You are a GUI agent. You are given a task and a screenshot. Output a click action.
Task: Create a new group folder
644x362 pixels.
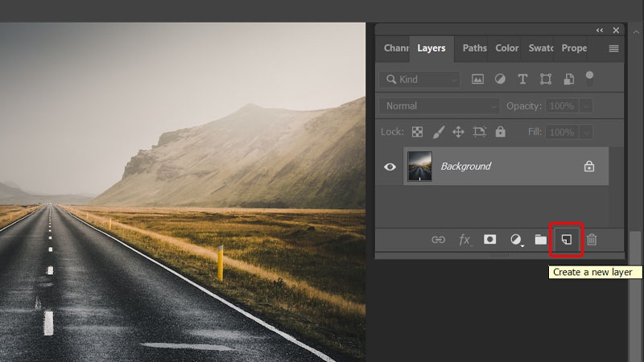(540, 240)
